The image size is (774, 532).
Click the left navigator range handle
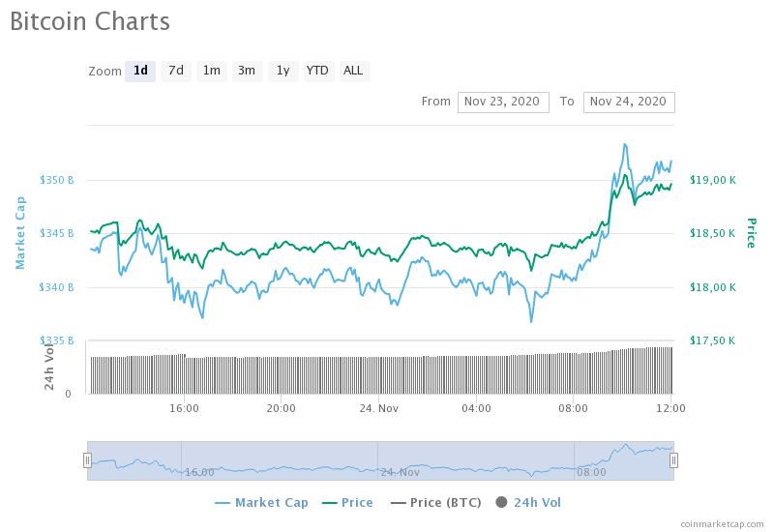click(87, 460)
